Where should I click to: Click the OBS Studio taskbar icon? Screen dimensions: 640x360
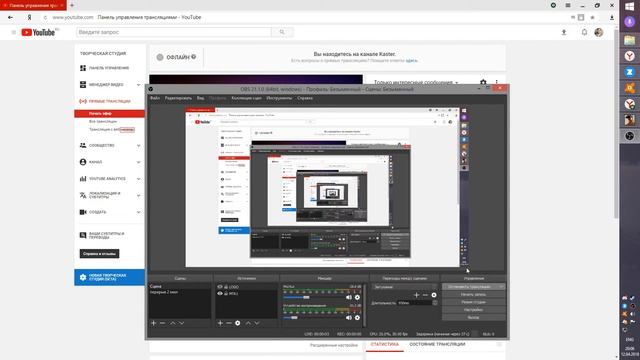pos(630,136)
